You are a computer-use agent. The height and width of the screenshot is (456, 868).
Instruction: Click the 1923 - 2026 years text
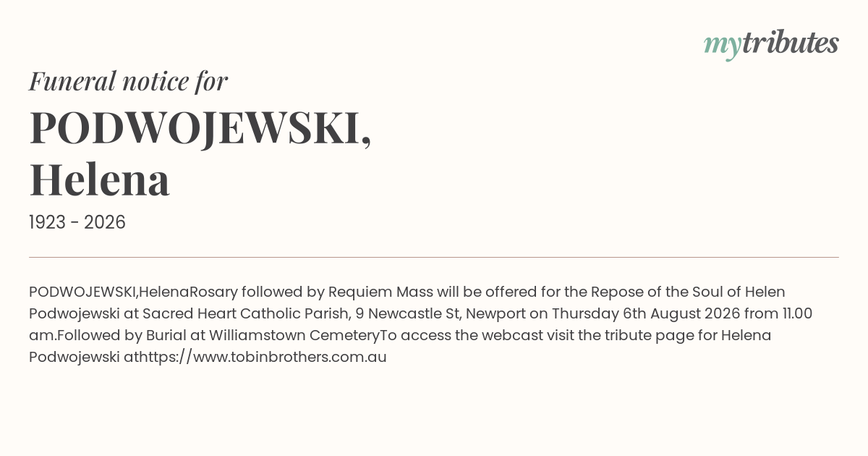77,222
